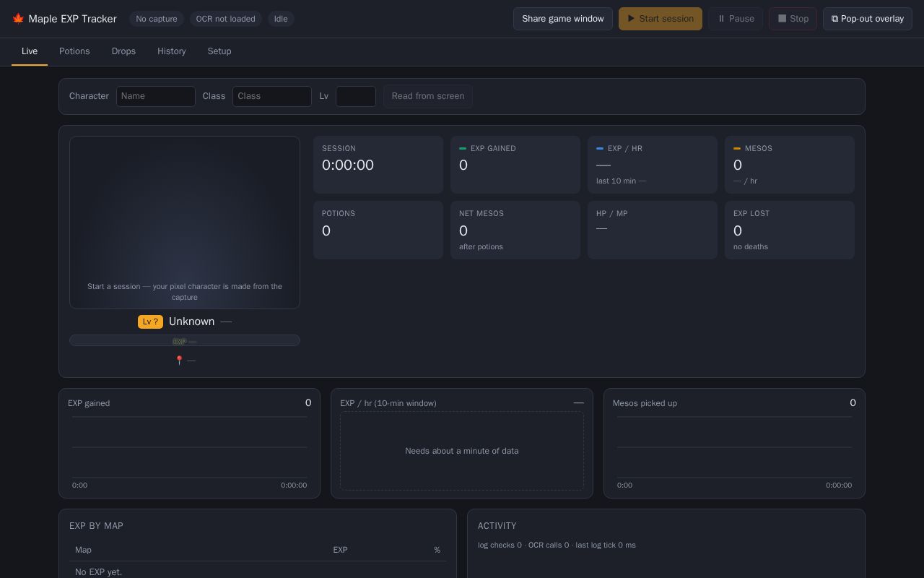Click the pixel character preview area
Viewport: 924px width, 578px height.
coord(185,223)
